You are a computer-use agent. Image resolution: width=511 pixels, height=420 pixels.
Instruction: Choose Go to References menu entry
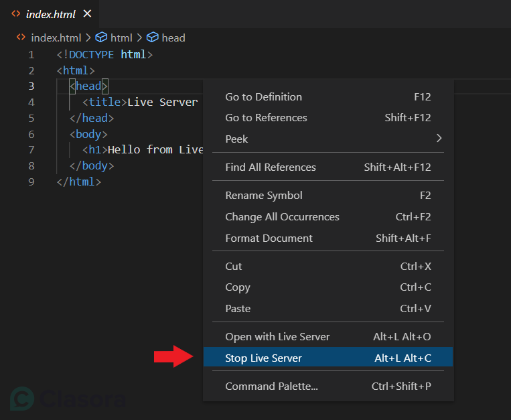tap(328, 118)
